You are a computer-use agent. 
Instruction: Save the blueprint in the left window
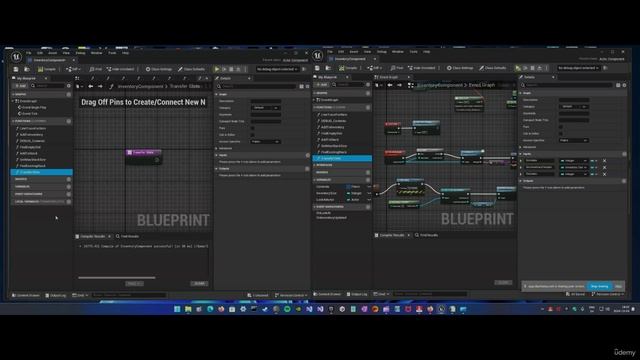16,69
